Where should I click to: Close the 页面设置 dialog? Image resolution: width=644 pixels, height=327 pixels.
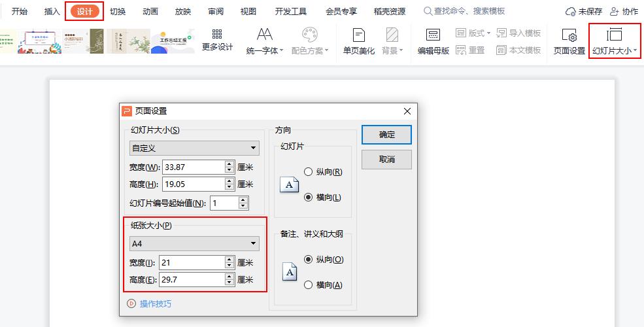407,111
